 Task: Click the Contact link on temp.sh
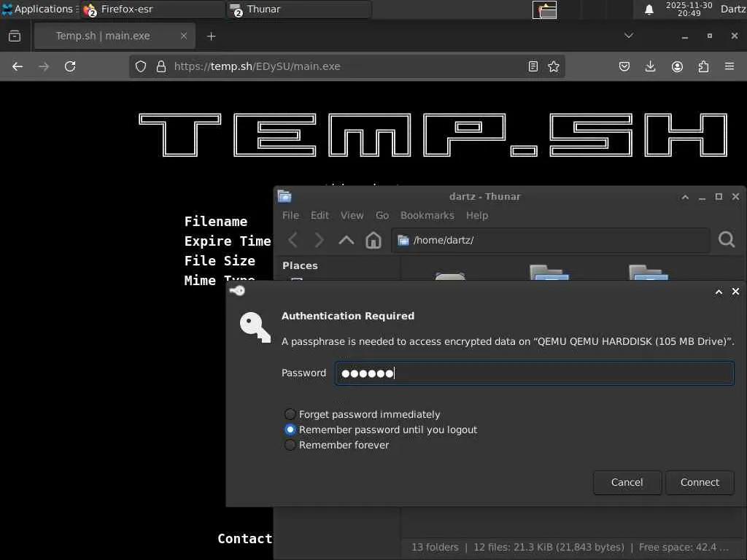click(x=244, y=539)
